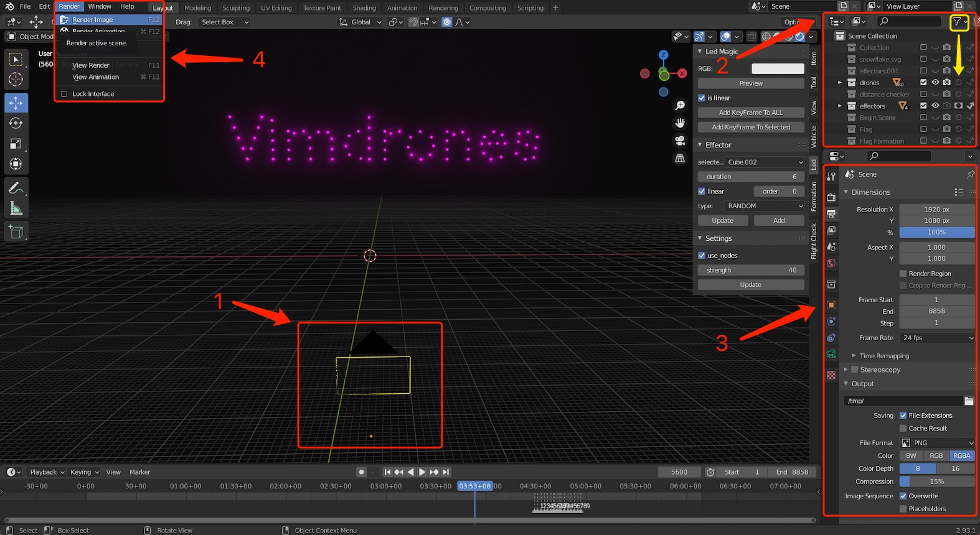Screen dimensions: 980x535
Task: Open the selected Cube.002 dropdown
Action: (766, 162)
